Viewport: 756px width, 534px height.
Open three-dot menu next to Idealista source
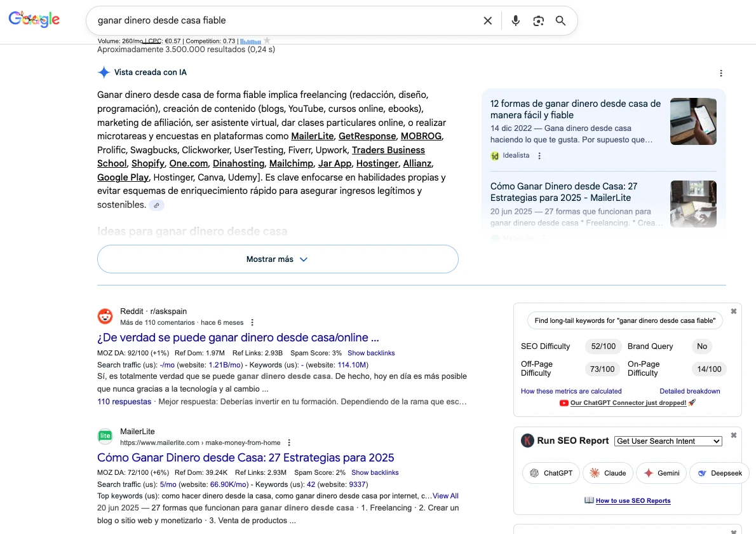(x=539, y=156)
